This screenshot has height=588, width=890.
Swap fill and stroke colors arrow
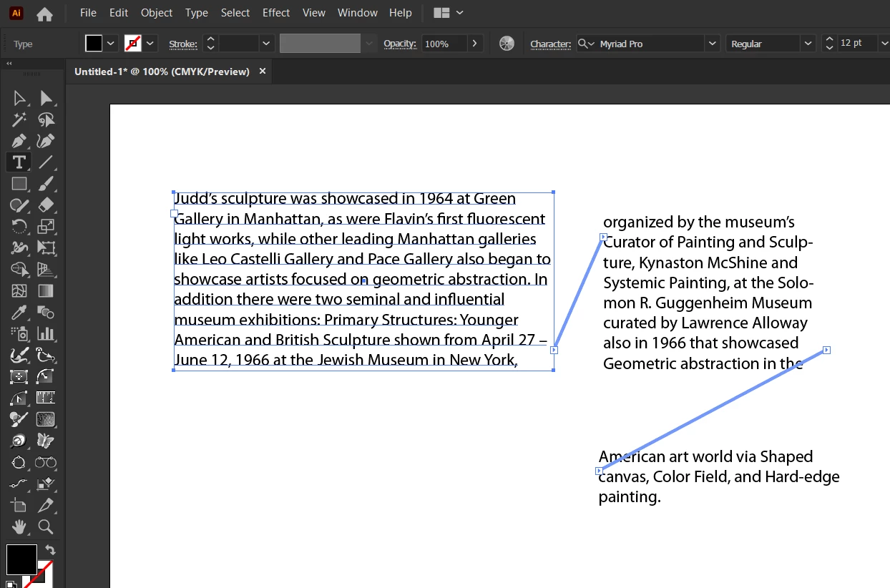50,549
